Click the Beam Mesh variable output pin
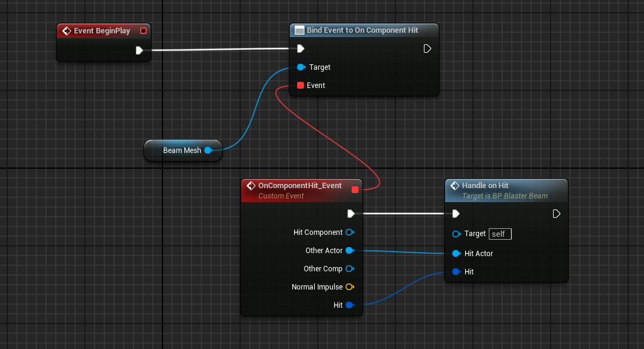The image size is (644, 349). [x=208, y=150]
